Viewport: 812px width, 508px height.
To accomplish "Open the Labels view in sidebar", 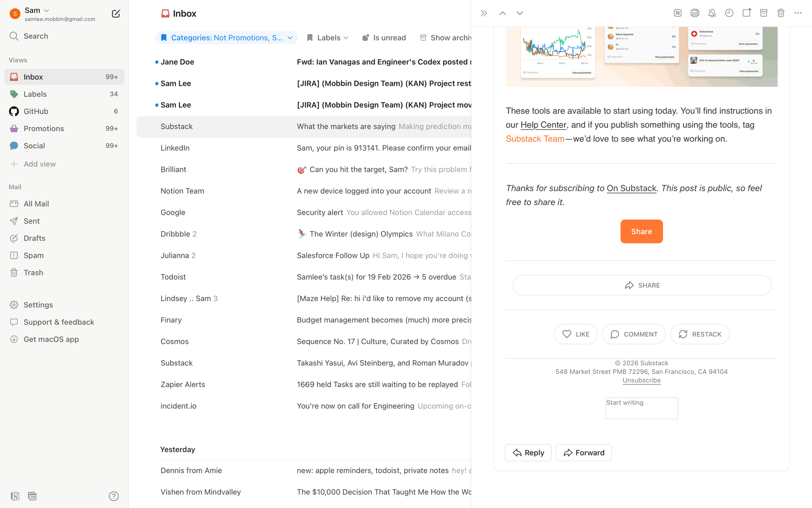I will pos(64,94).
